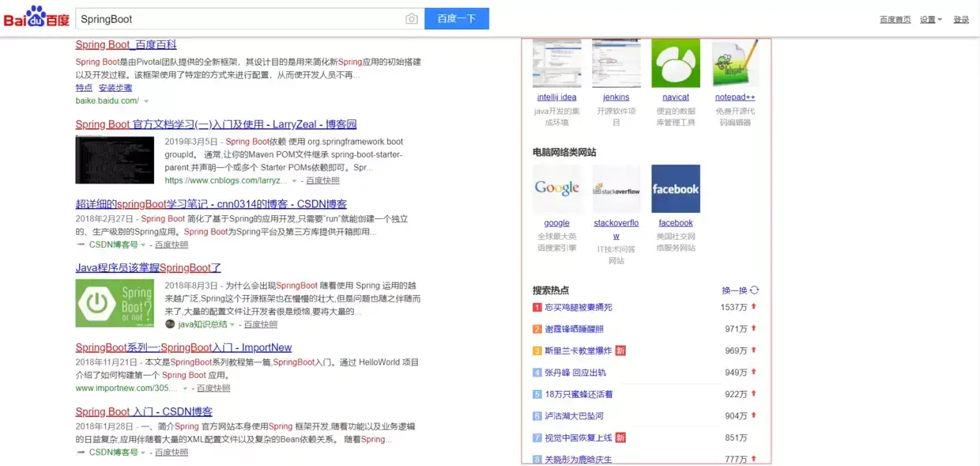Open 百度快照 for the cnblogs result
The width and height of the screenshot is (980, 466).
pos(323,181)
